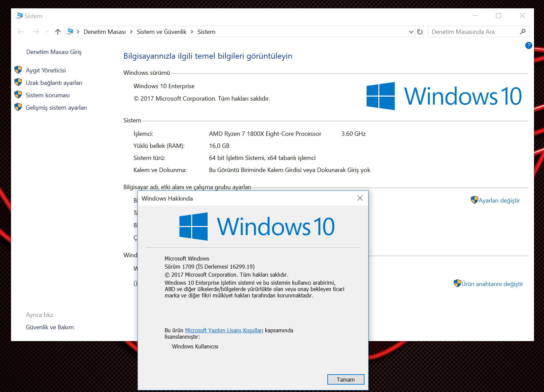Maximize the Sistem window

click(x=499, y=16)
